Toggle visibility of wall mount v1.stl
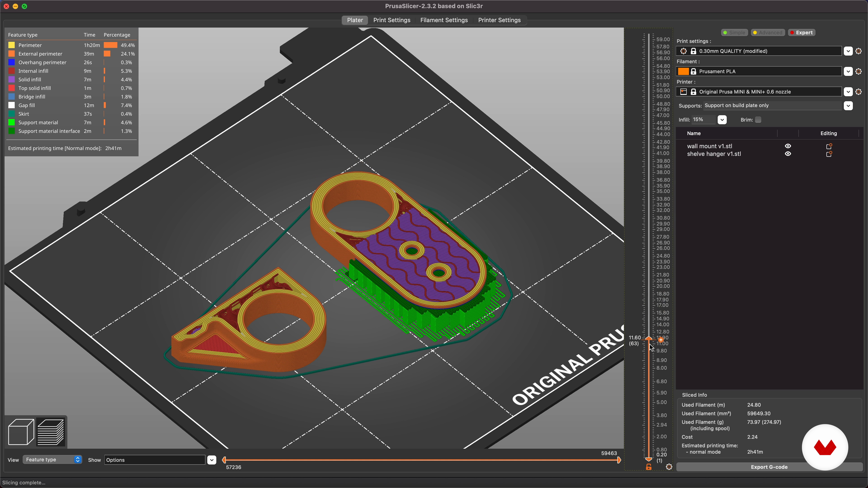Viewport: 868px width, 488px height. pyautogui.click(x=788, y=146)
